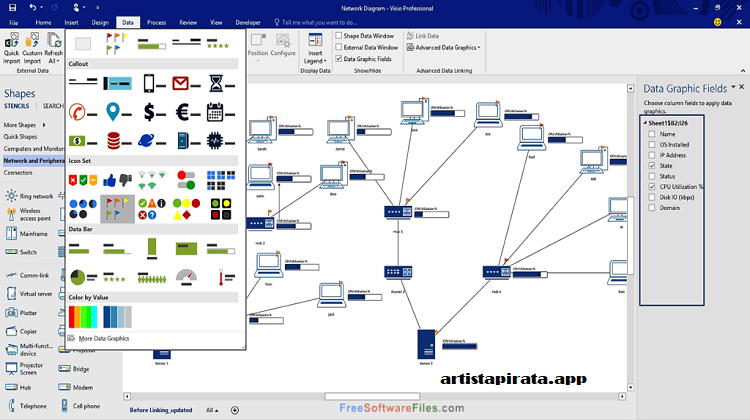
Task: Select the Before Linking_updated page tab
Action: 161,410
